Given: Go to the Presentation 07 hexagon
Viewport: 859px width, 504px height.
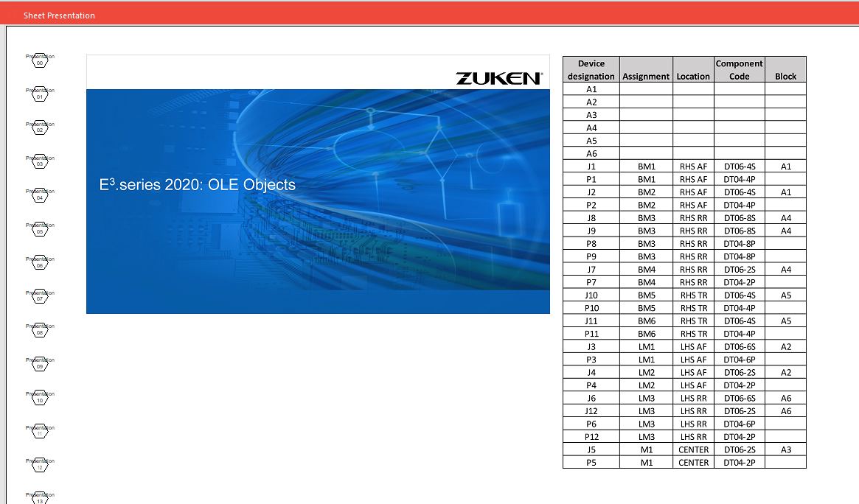Looking at the screenshot, I should pos(40,296).
